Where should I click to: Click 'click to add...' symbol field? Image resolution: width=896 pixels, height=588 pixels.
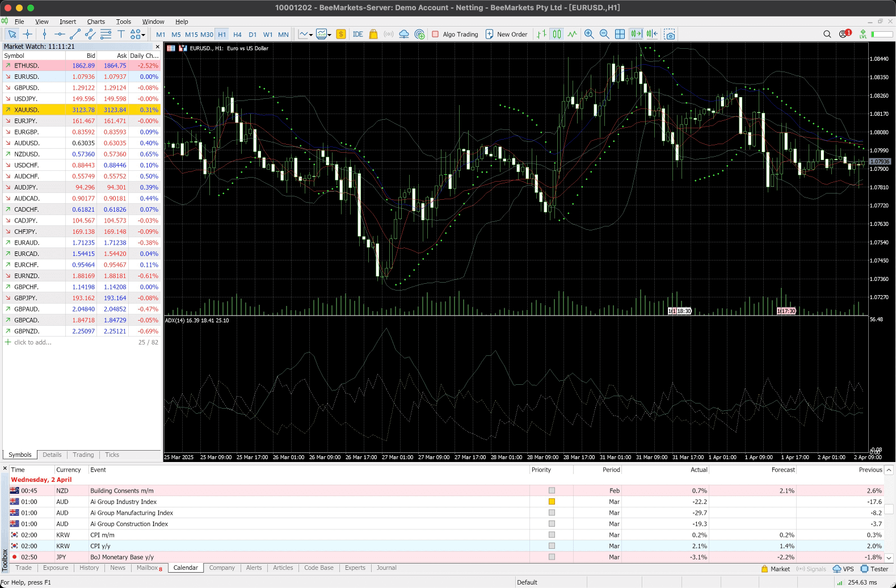tap(32, 342)
